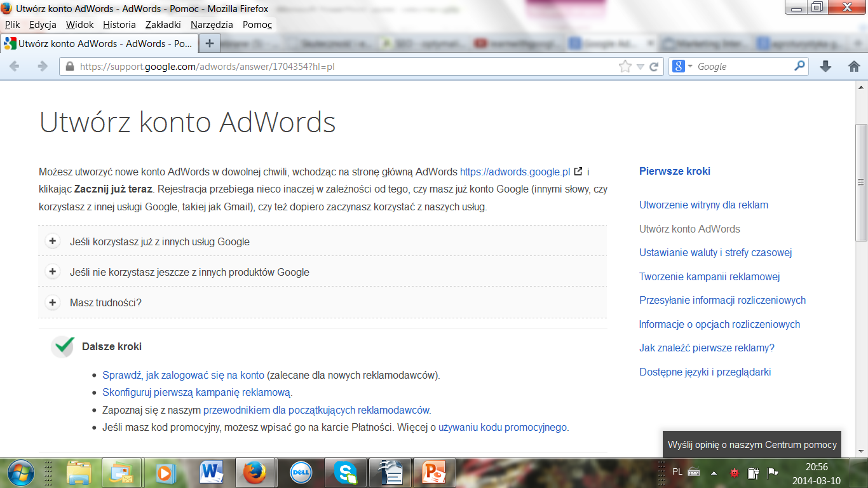Image resolution: width=868 pixels, height=488 pixels.
Task: Open Windows Explorer folder in taskbar
Action: click(79, 472)
